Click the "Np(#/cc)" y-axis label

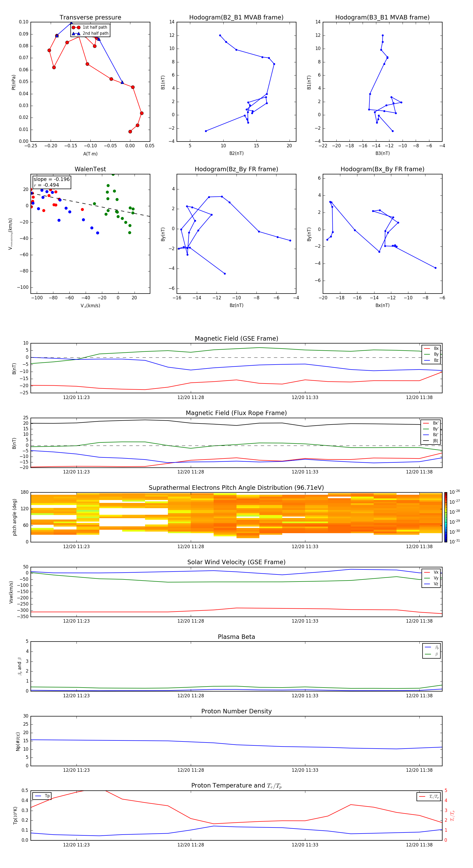[x=18, y=741]
